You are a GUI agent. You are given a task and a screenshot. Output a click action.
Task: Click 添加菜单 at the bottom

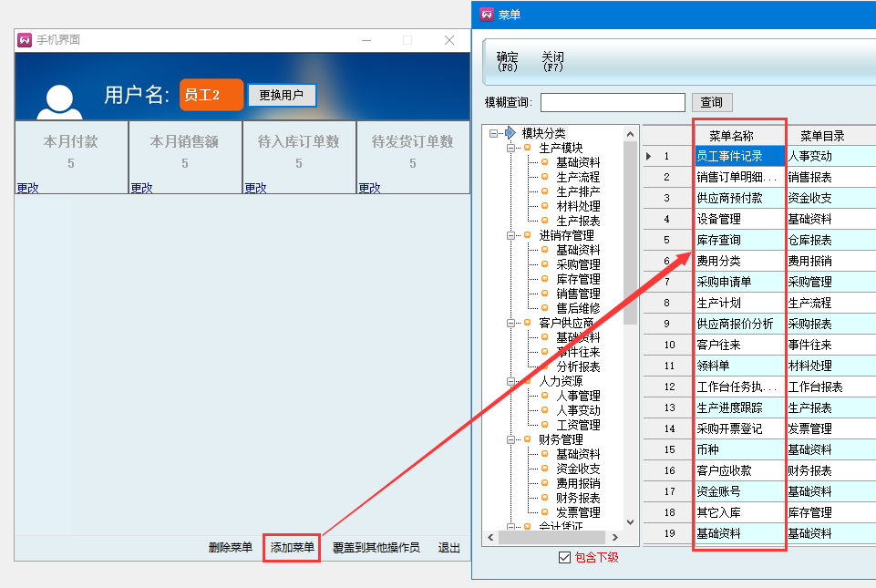[x=292, y=548]
